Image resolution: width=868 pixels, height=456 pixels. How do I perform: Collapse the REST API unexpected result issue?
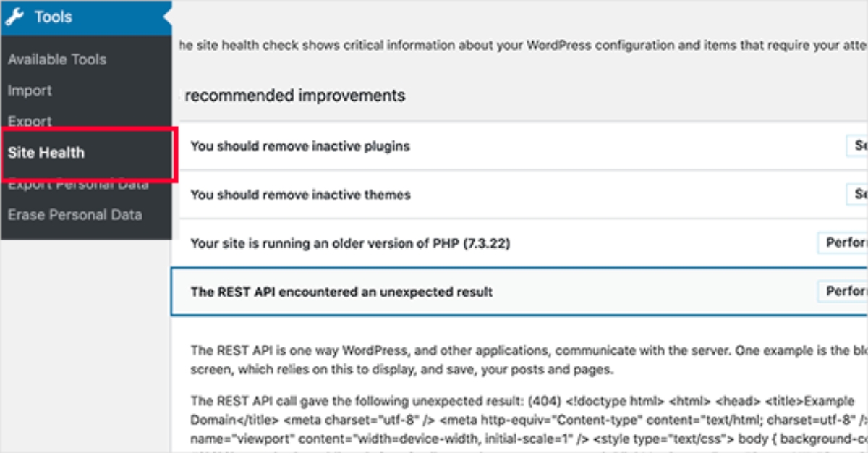point(340,291)
